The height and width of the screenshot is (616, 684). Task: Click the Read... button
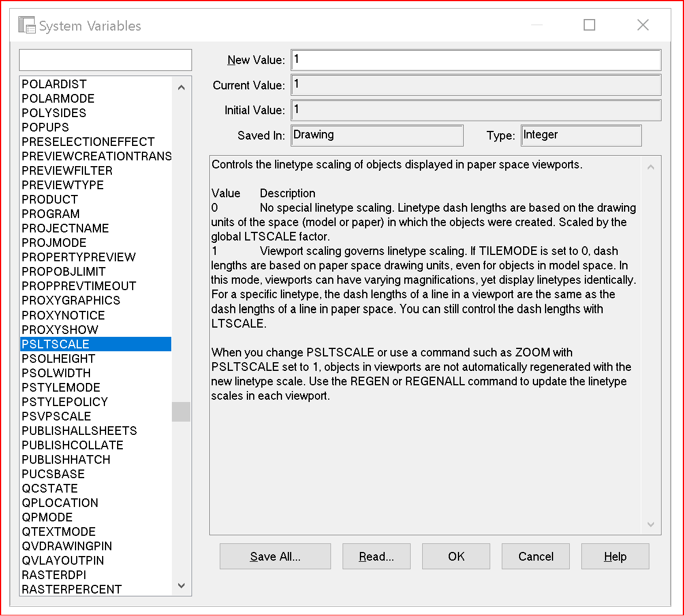point(377,556)
